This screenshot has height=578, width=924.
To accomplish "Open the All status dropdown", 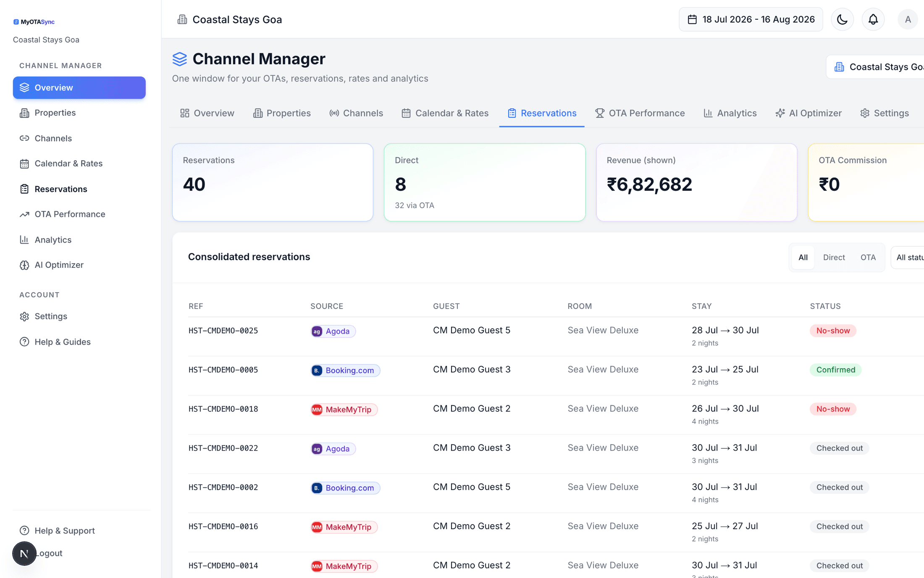I will 908,257.
